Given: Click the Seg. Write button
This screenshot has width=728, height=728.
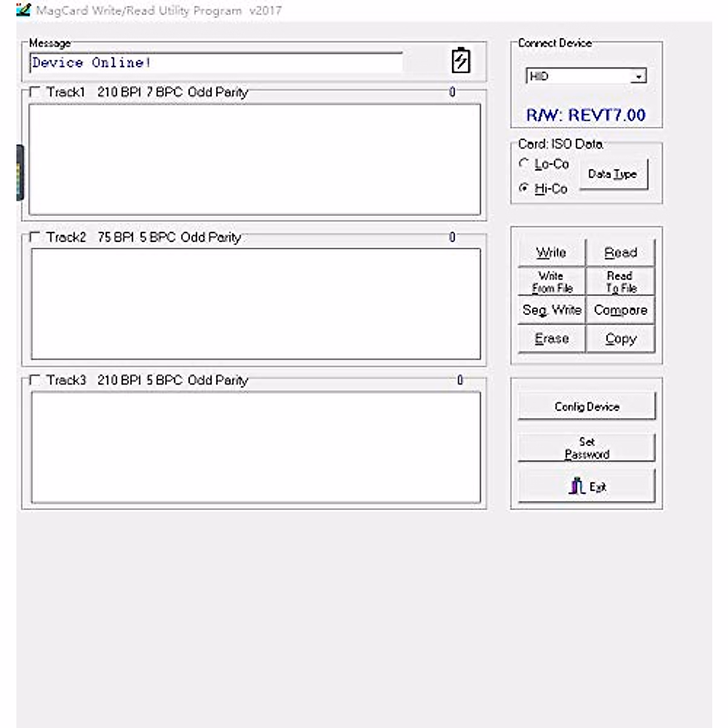Looking at the screenshot, I should 551,310.
